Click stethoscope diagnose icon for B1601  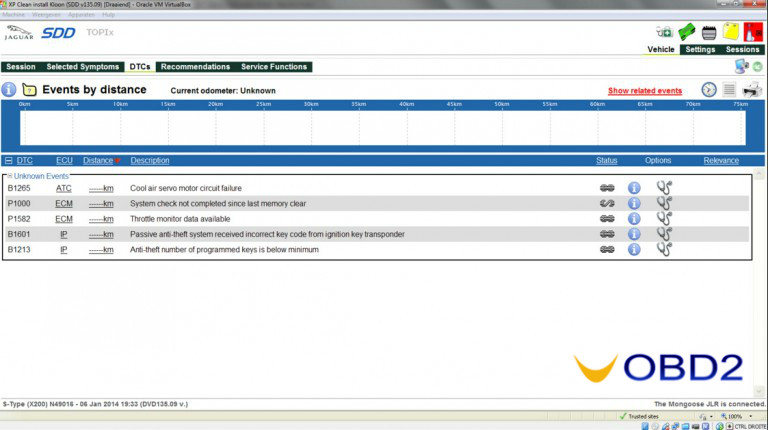[664, 234]
